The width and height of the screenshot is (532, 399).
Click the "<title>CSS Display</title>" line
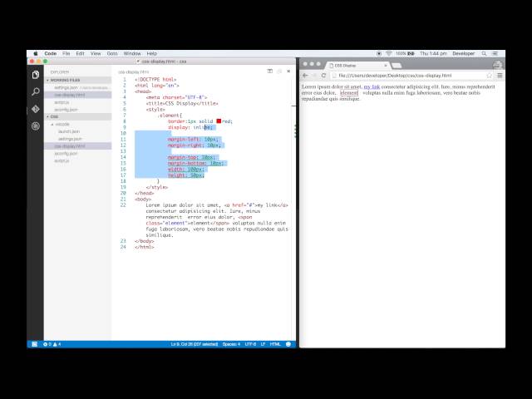point(182,103)
